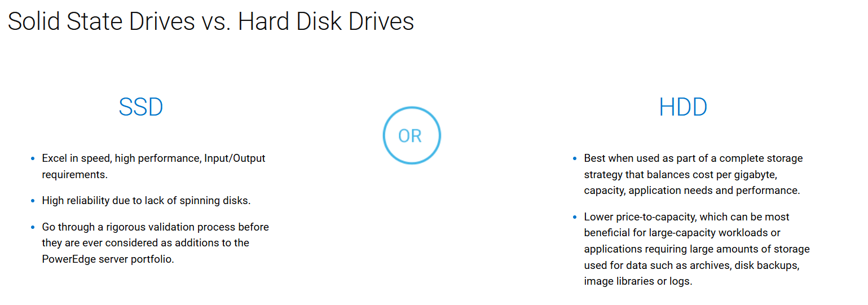Screen dimensions: 868x305
Task: Click the SSD heading
Action: (140, 107)
